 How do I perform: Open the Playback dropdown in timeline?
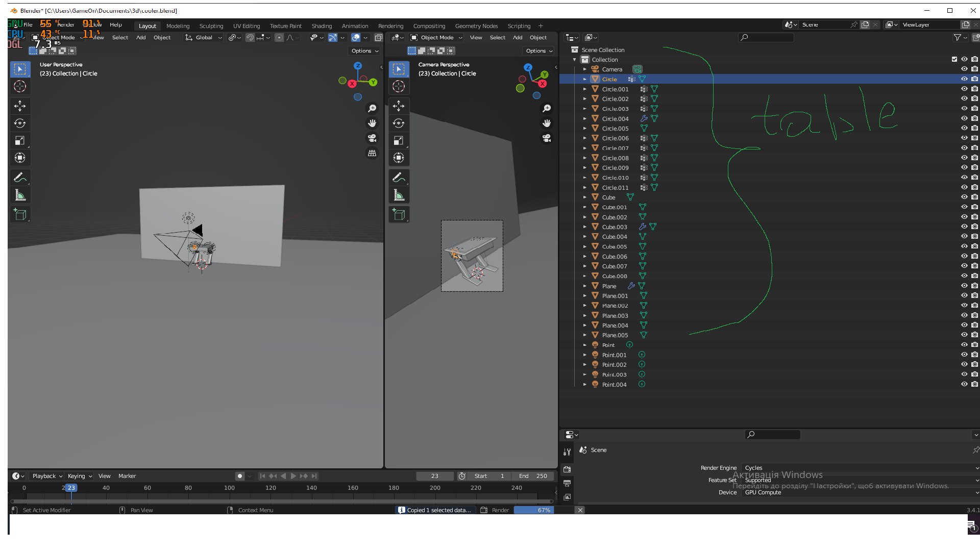(47, 476)
